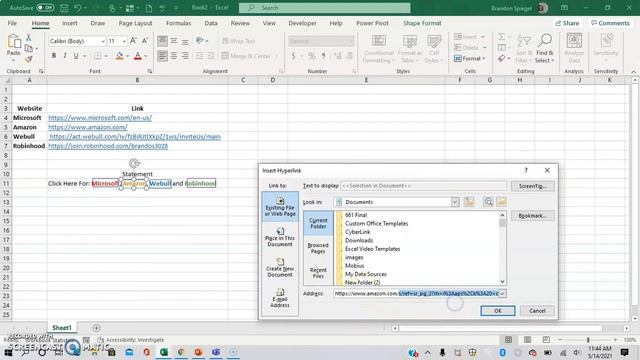Click OK in Insert Hyperlink dialog

[x=498, y=311]
